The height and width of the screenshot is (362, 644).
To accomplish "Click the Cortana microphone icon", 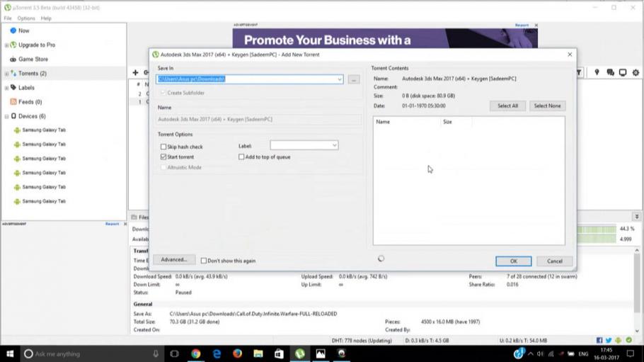I will 156,353.
